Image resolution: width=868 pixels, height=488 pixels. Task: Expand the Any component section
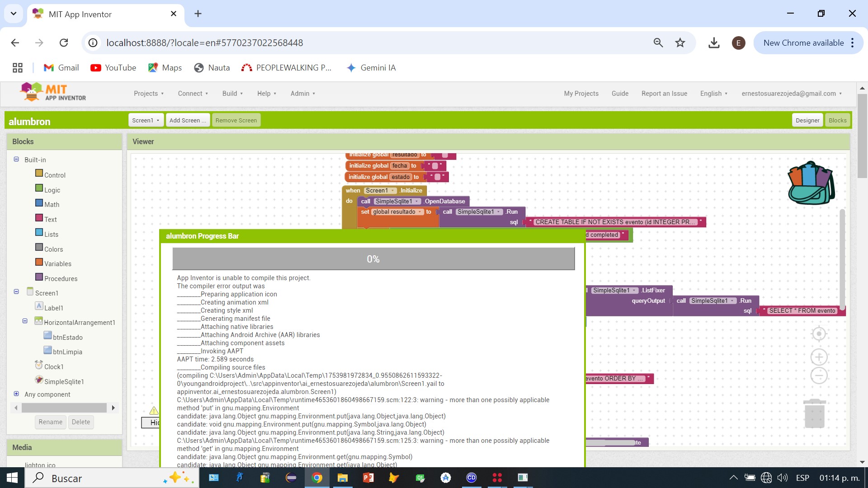(x=16, y=394)
